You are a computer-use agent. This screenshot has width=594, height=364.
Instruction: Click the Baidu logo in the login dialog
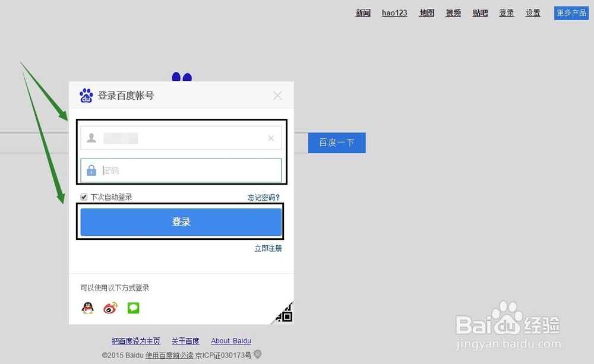pyautogui.click(x=86, y=95)
